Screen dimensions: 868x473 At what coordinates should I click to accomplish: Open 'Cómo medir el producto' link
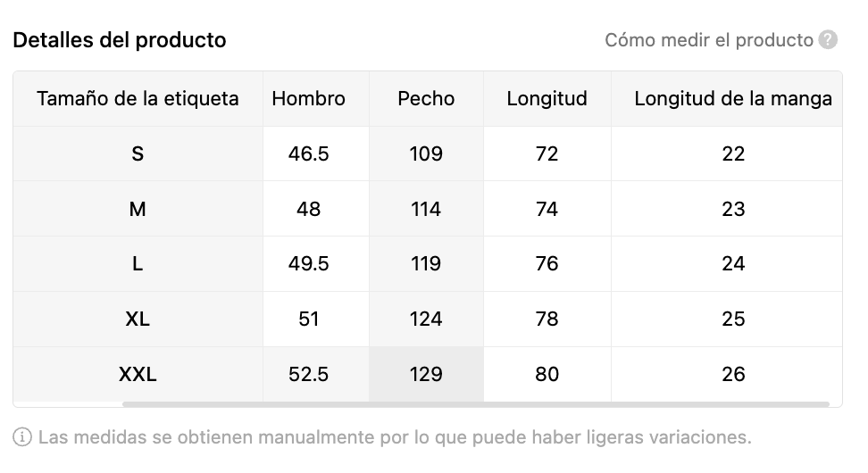click(x=708, y=40)
